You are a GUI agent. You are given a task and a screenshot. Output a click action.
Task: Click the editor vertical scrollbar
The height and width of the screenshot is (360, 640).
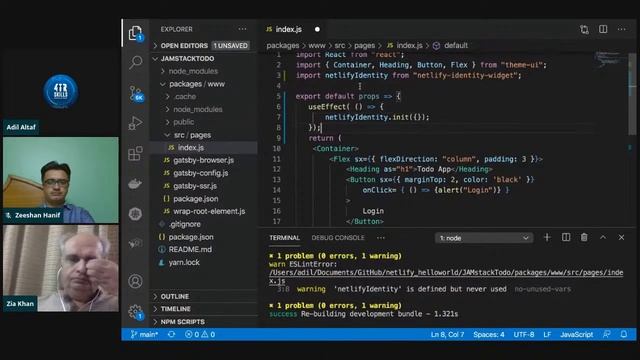[632, 95]
